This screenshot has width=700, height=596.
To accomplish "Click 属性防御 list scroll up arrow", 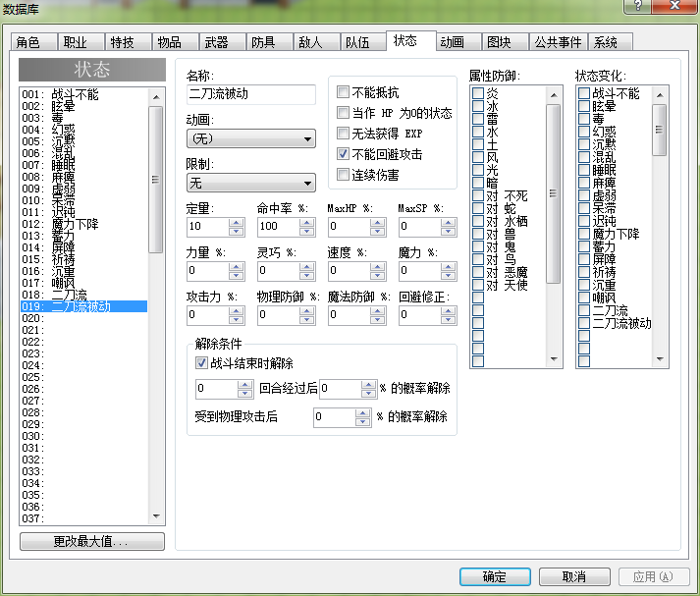I will tap(554, 95).
